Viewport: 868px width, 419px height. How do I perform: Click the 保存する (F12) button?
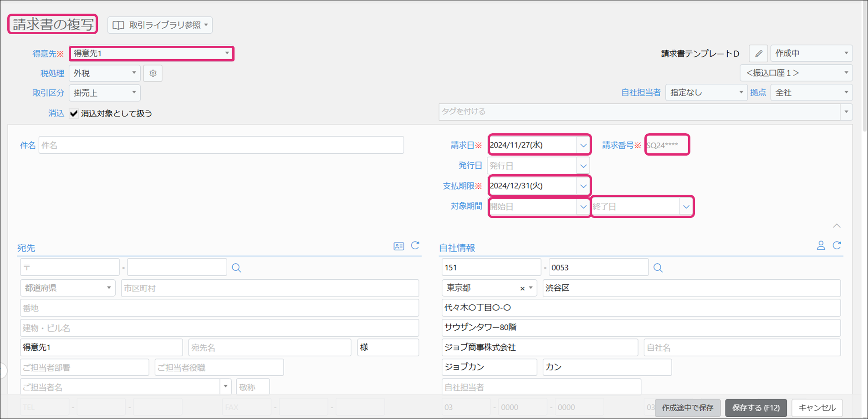coord(756,408)
